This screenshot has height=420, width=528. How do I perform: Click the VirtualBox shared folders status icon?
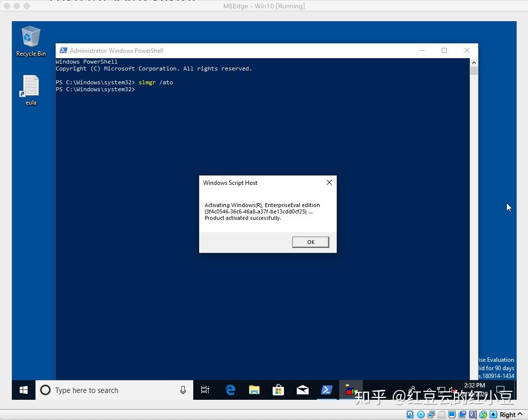click(x=462, y=414)
